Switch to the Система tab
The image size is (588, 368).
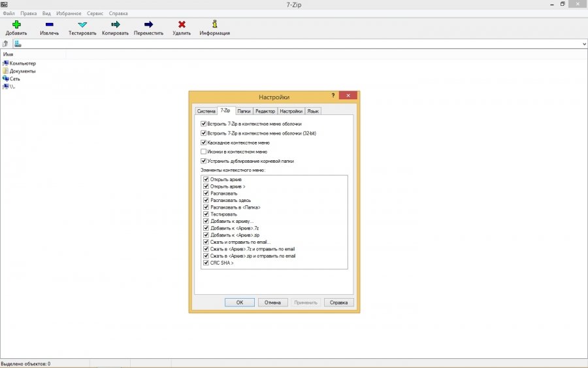point(206,111)
